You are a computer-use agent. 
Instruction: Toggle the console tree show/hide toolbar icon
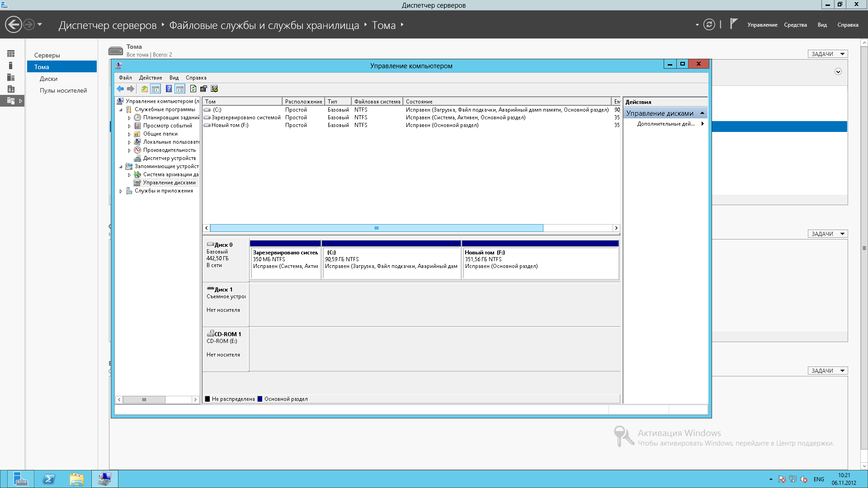click(156, 89)
